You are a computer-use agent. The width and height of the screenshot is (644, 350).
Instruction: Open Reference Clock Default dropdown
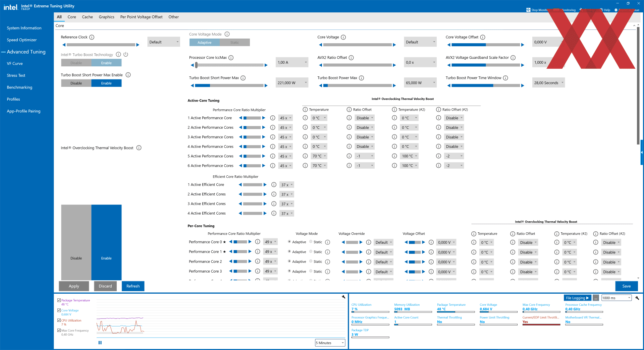[x=164, y=42]
